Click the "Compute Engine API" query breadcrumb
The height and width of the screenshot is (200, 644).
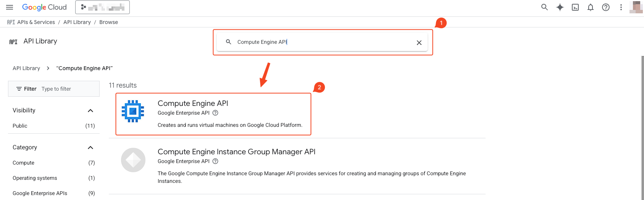pyautogui.click(x=84, y=68)
